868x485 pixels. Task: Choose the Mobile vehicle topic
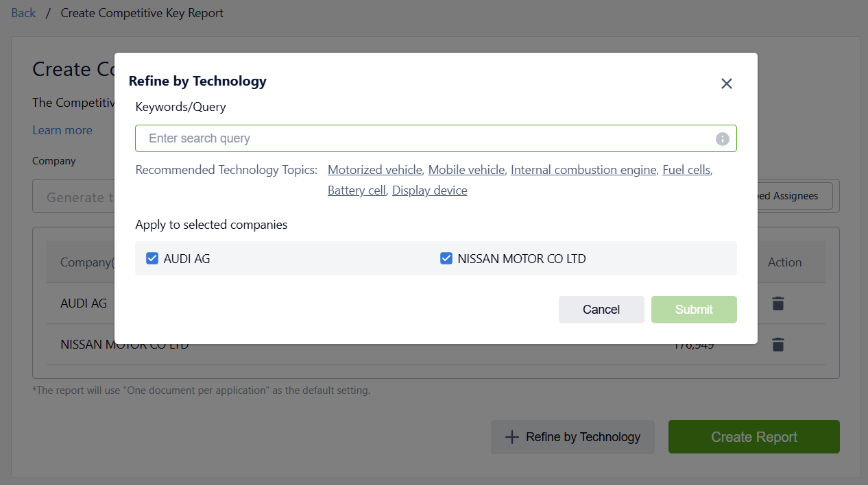pos(466,170)
